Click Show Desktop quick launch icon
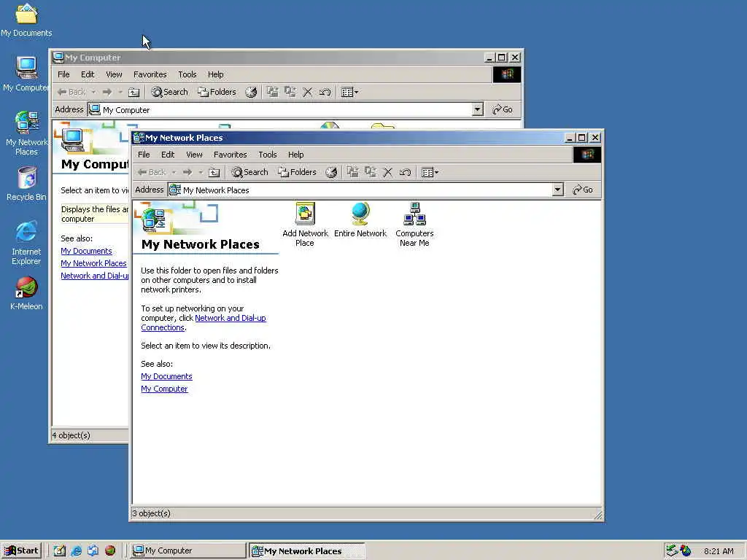The width and height of the screenshot is (747, 560). 59,551
